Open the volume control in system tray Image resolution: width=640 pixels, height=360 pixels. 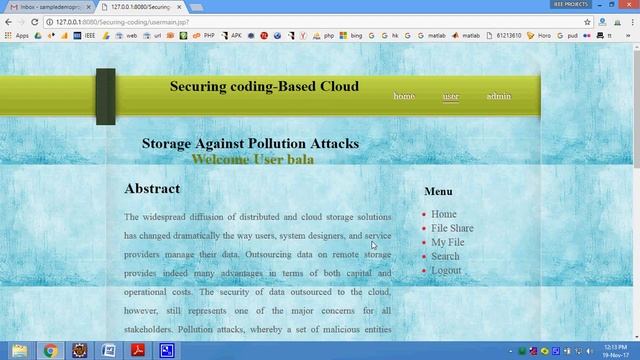click(590, 351)
